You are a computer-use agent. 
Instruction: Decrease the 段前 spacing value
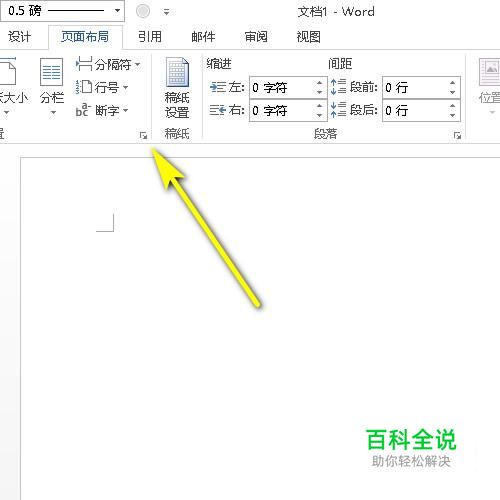point(452,93)
